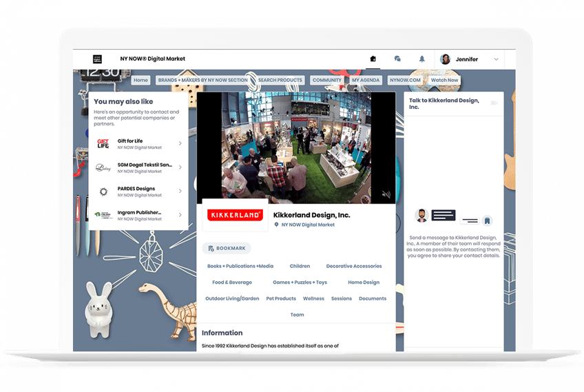The height and width of the screenshot is (392, 584).
Task: Click the Kikkerland logo
Action: (235, 216)
